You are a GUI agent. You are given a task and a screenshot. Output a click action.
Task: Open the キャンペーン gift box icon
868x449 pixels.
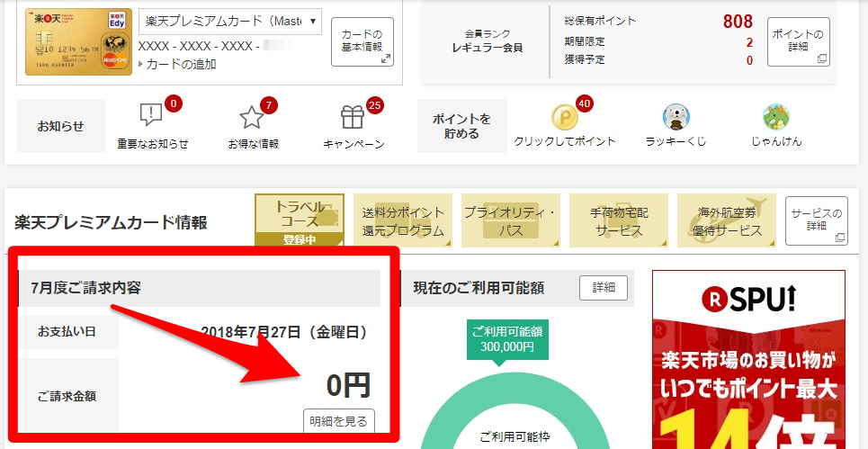click(353, 117)
